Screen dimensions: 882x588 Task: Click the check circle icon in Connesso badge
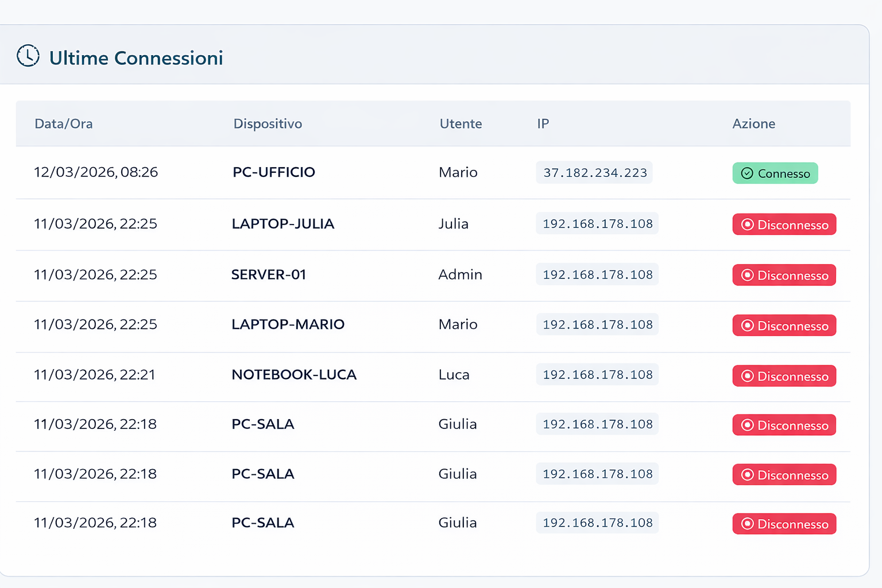coord(747,173)
